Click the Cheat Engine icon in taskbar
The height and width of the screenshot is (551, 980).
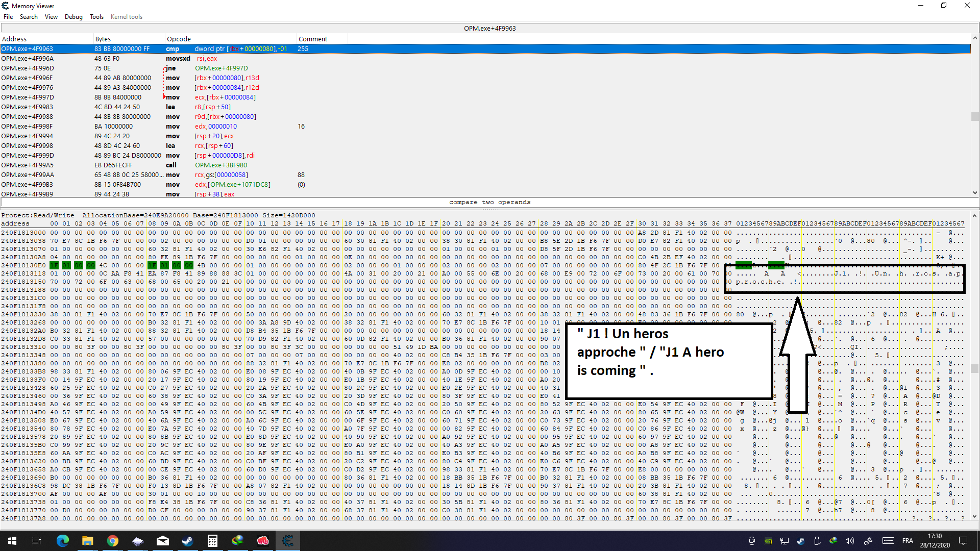[288, 541]
